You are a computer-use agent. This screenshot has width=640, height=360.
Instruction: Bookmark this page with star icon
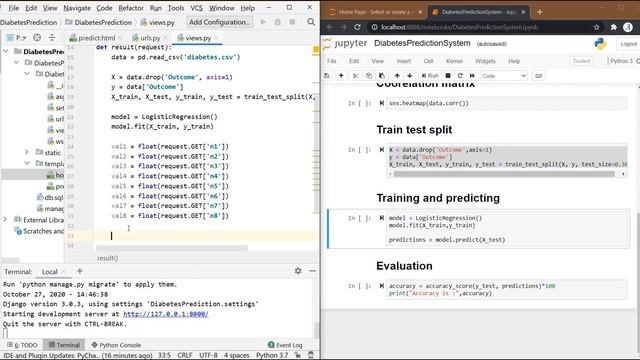[x=596, y=27]
